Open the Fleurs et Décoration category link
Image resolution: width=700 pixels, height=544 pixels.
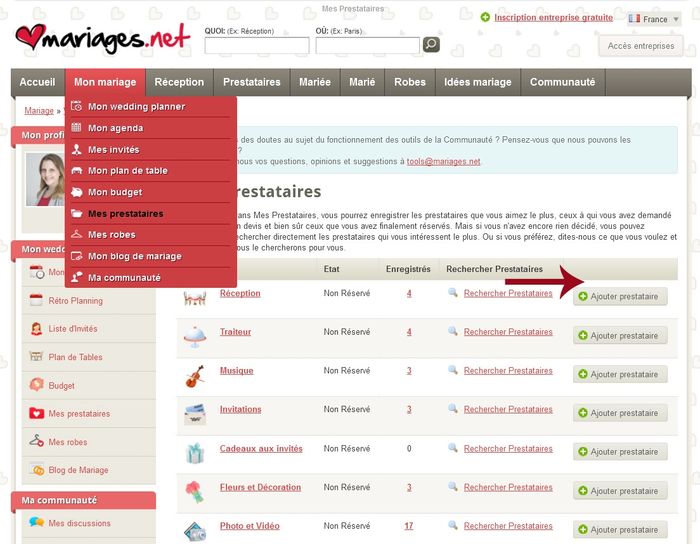tap(260, 487)
